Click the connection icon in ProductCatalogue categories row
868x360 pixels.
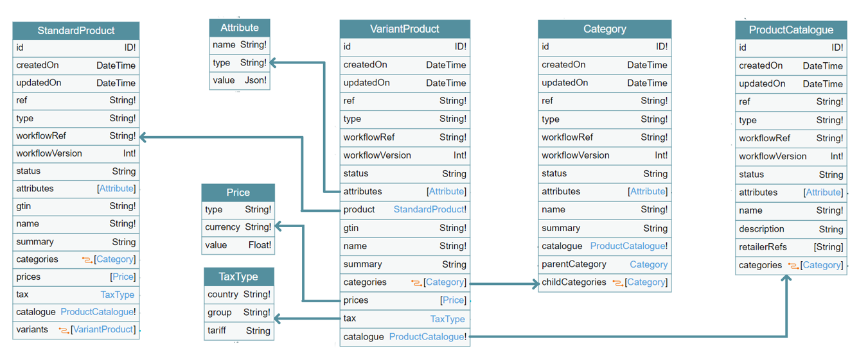pyautogui.click(x=793, y=266)
